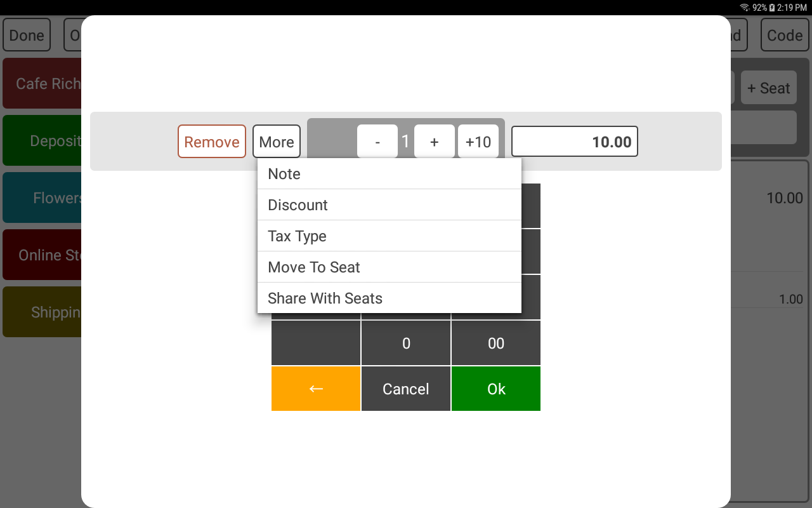Tap the orange backspace arrow key
Screen dimensions: 812x508
tap(316, 389)
